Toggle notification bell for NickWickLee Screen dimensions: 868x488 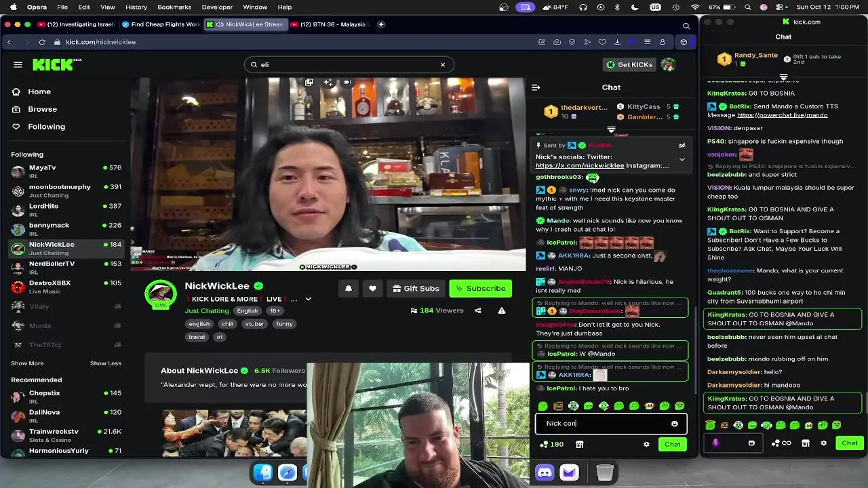[x=349, y=288]
